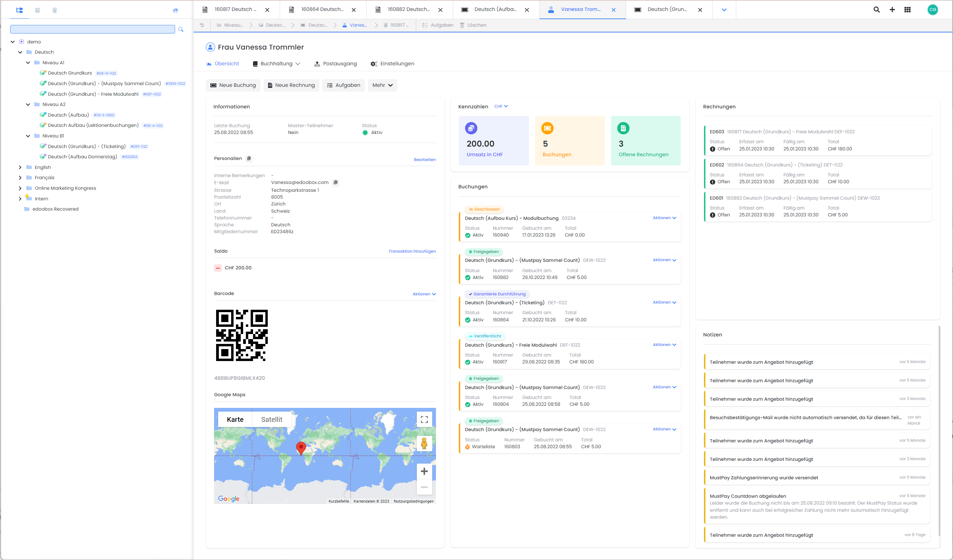Screen dimensions: 953x560
Task: Copy Vanessa's email via the clipboard icon
Action: click(335, 182)
